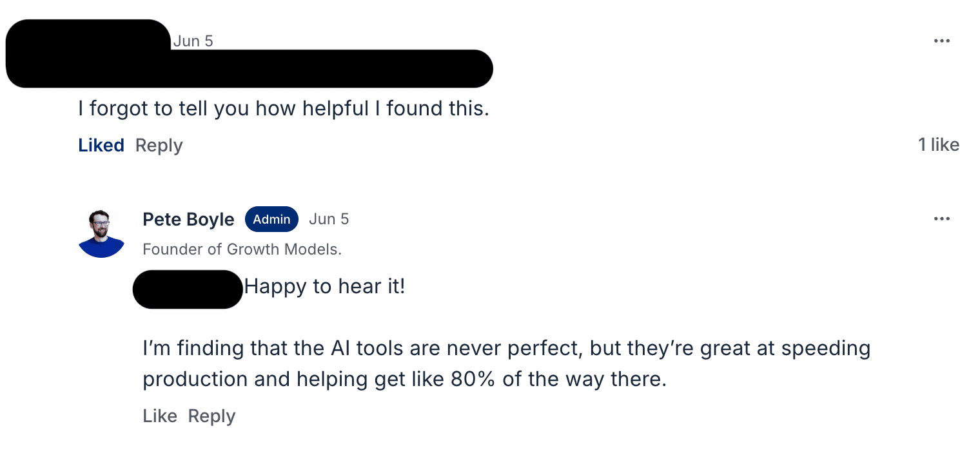Click the "Happy to hear it!" text
The height and width of the screenshot is (455, 980).
[325, 286]
